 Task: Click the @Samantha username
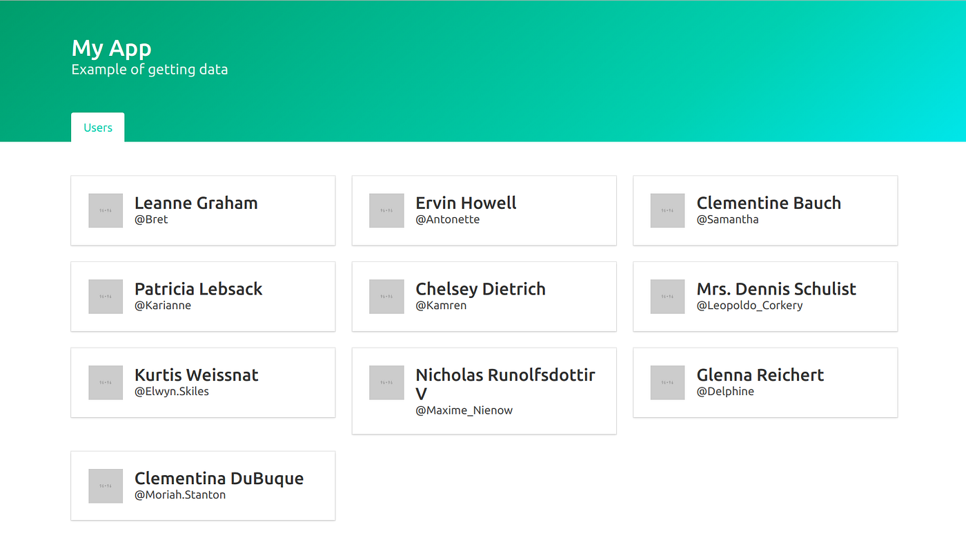727,219
